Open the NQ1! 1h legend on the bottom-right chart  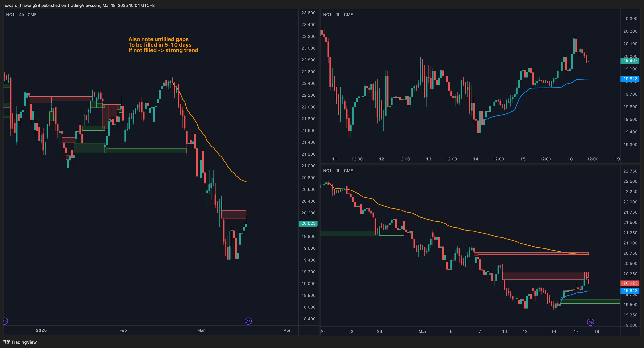coord(338,171)
